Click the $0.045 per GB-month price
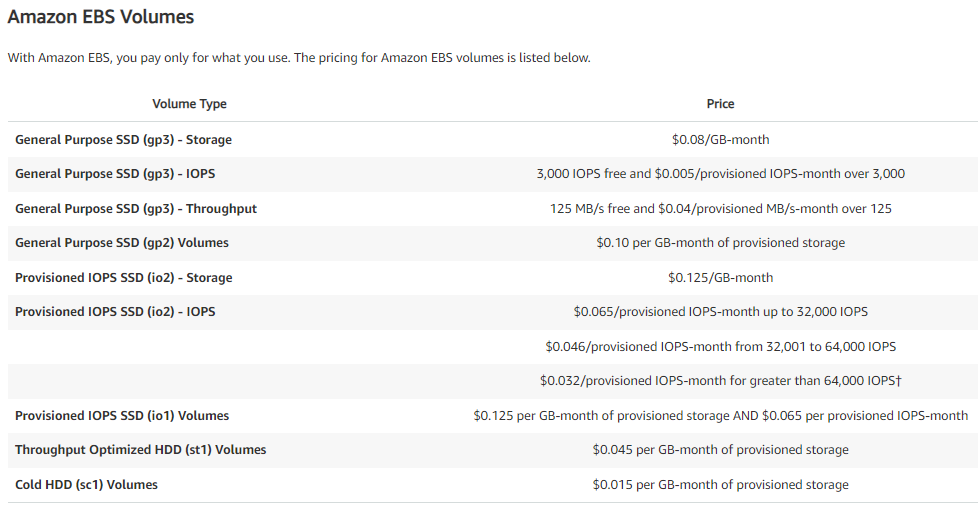Screen dimensions: 978x517 click(720, 450)
